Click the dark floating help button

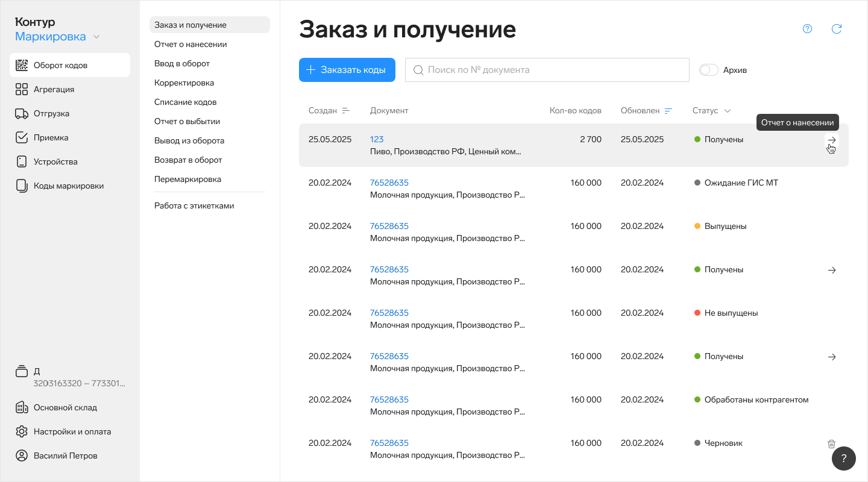[x=843, y=459]
